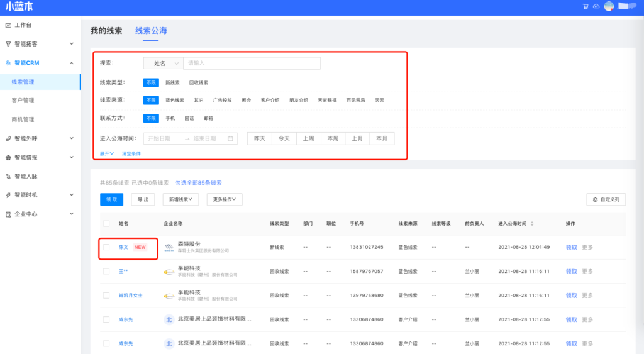Select the 本周 quick date filter
The width and height of the screenshot is (644, 354).
click(333, 138)
